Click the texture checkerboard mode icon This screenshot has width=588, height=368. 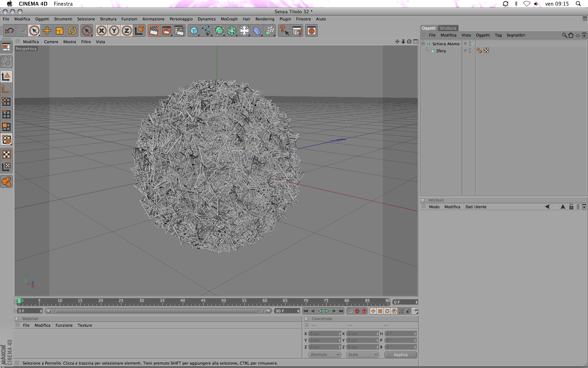pos(6,154)
